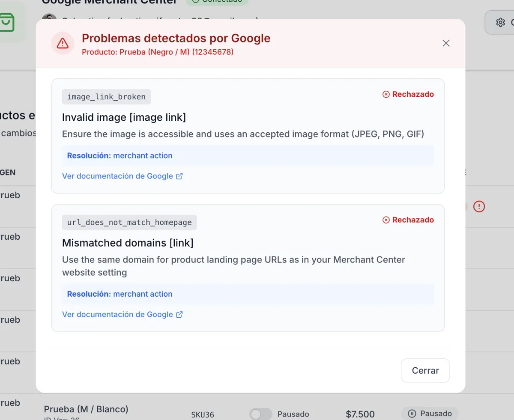
Task: Close the Google problems dialog with X
Action: pos(446,43)
